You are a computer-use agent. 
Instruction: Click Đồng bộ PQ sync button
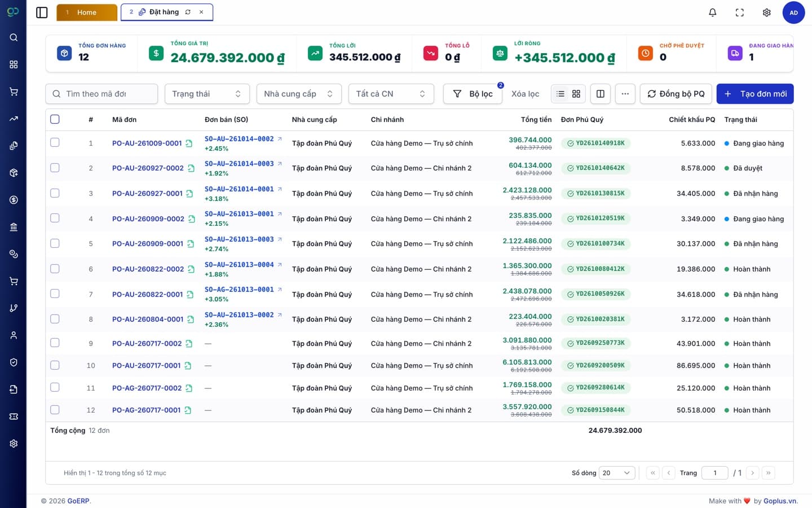(676, 94)
